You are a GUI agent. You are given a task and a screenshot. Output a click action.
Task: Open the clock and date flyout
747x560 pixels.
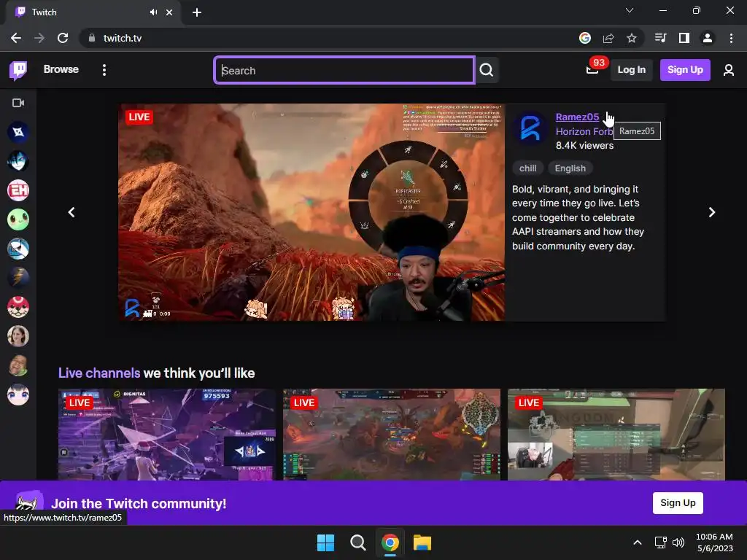point(715,542)
